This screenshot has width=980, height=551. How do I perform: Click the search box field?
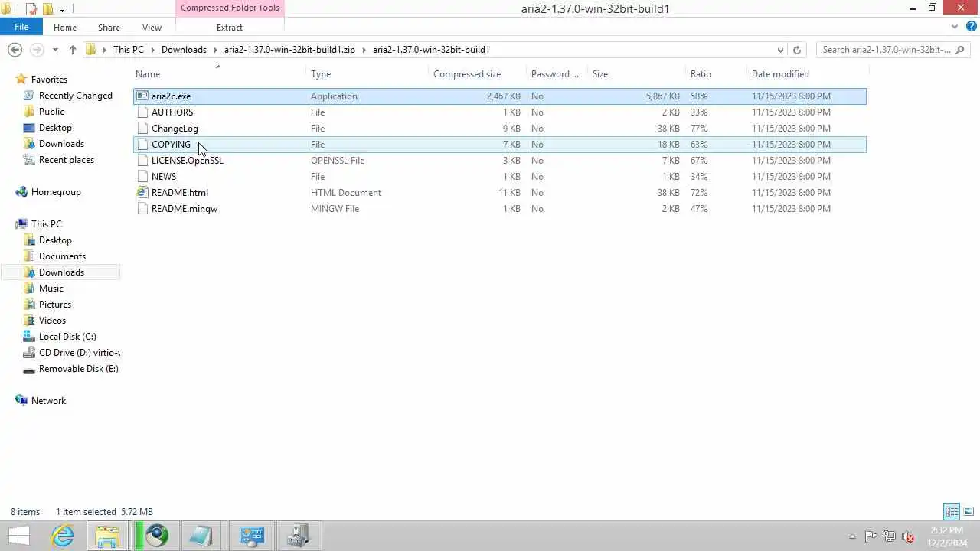click(893, 50)
